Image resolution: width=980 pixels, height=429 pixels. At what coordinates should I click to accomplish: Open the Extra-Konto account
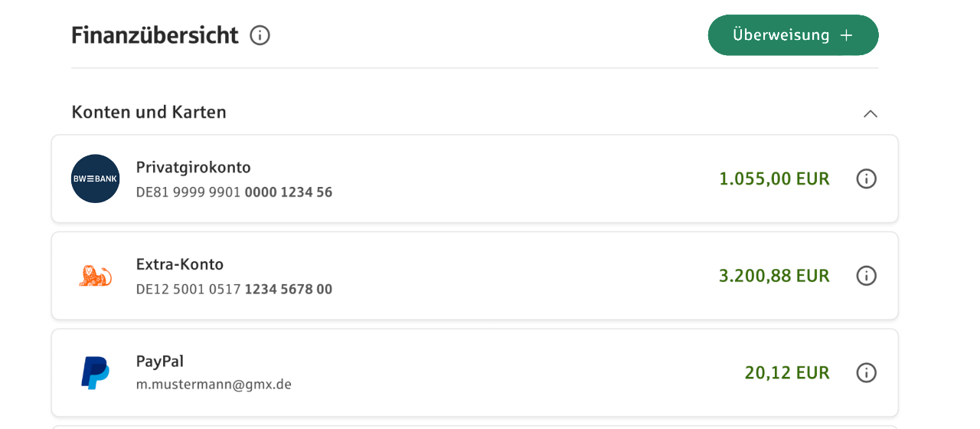(x=180, y=264)
